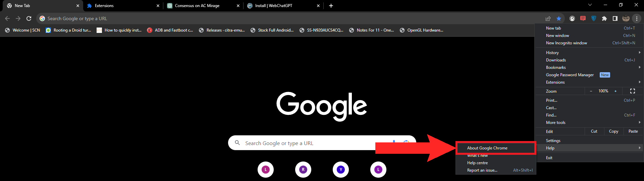This screenshot has width=644, height=181.
Task: Open the Y shortcut tile
Action: (341, 170)
